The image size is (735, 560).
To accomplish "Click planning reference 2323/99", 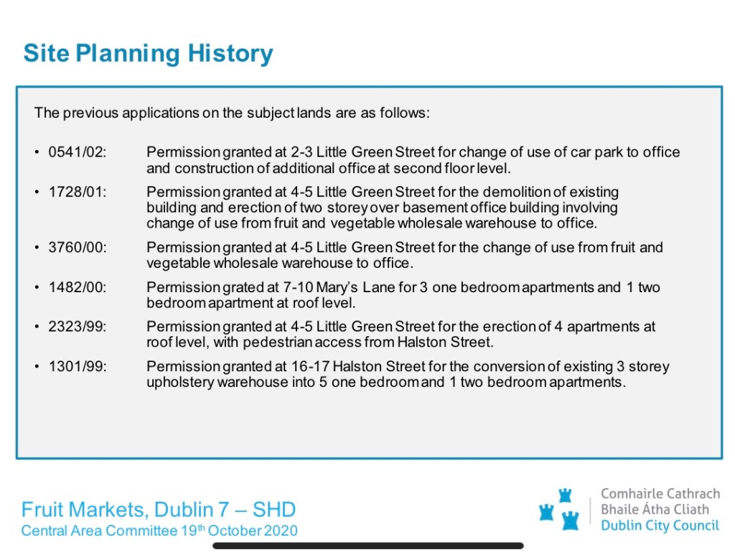I will [x=77, y=327].
